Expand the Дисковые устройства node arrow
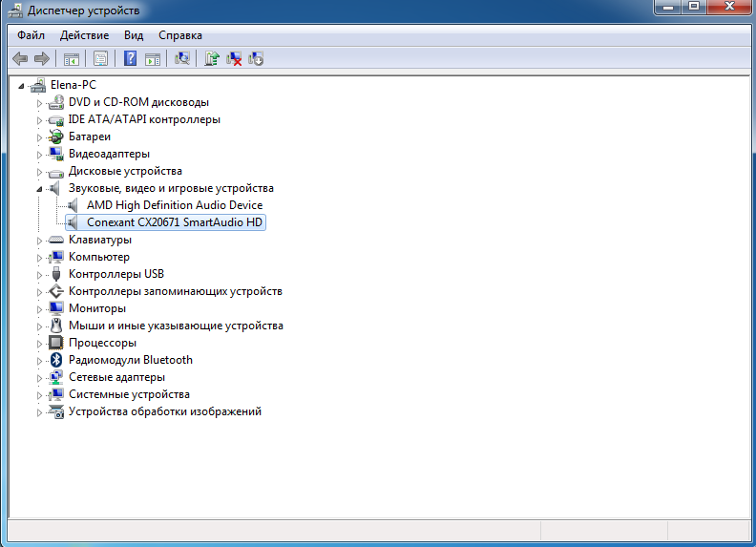This screenshot has height=547, width=756. coord(39,172)
